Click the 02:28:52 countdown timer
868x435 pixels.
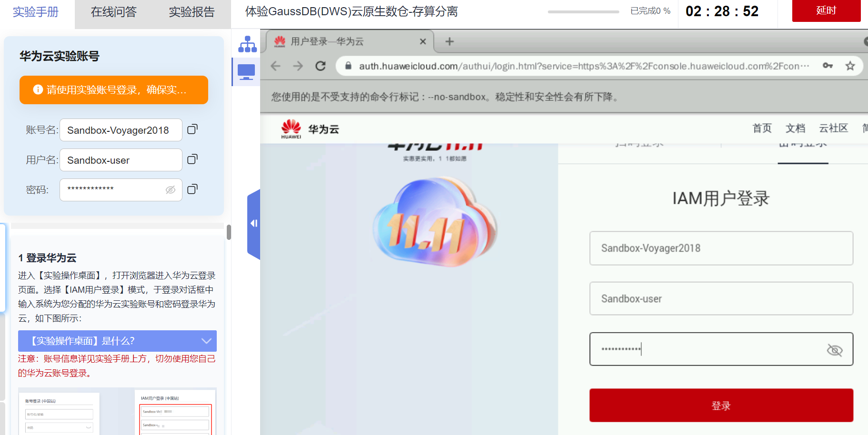[722, 11]
